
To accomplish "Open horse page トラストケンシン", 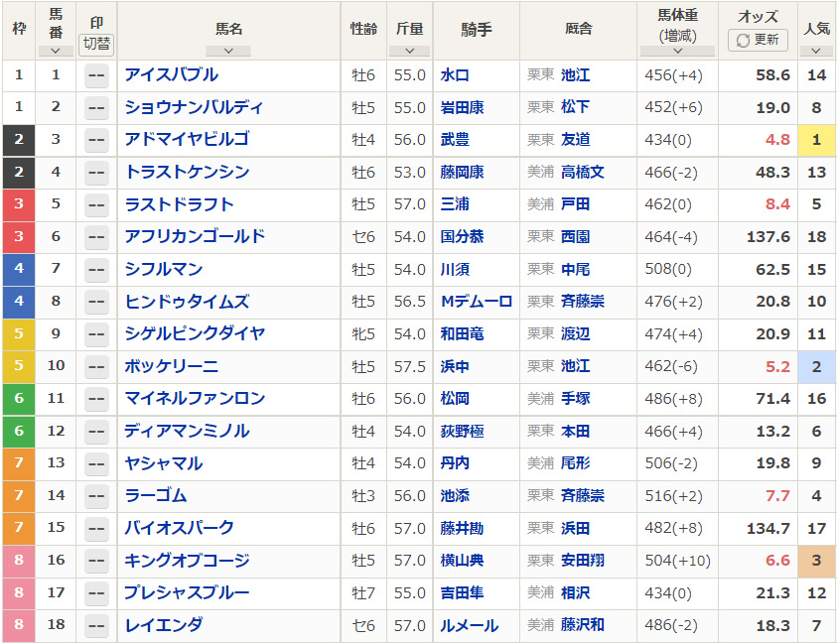I will point(187,172).
